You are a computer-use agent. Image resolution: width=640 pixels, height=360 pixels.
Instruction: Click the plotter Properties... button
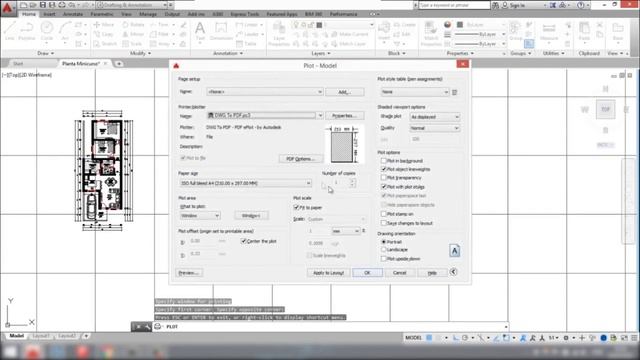click(345, 116)
